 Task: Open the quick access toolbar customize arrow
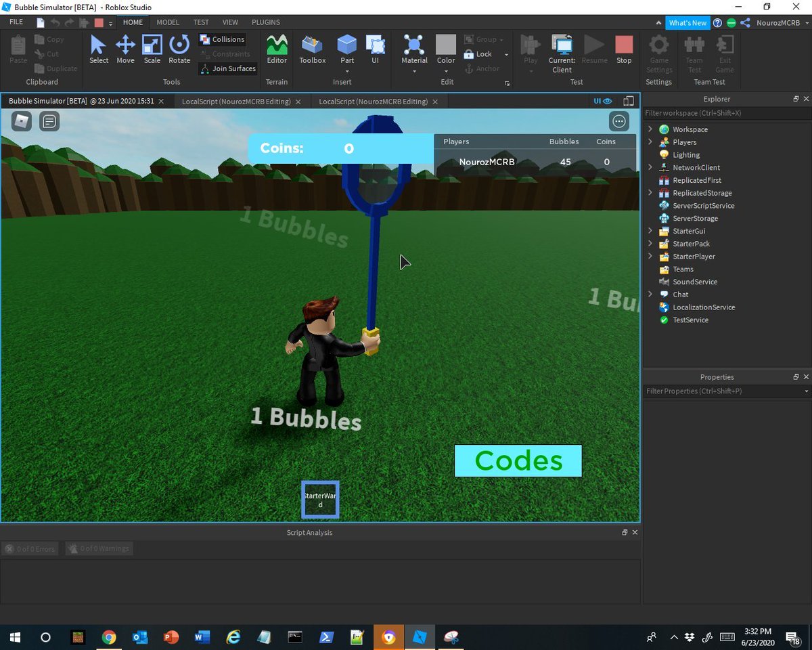tap(111, 23)
